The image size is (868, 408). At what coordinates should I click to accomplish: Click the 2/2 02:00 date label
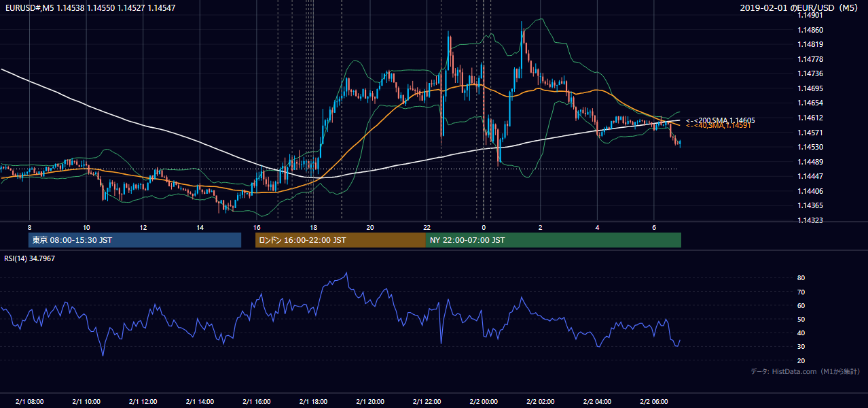click(541, 401)
